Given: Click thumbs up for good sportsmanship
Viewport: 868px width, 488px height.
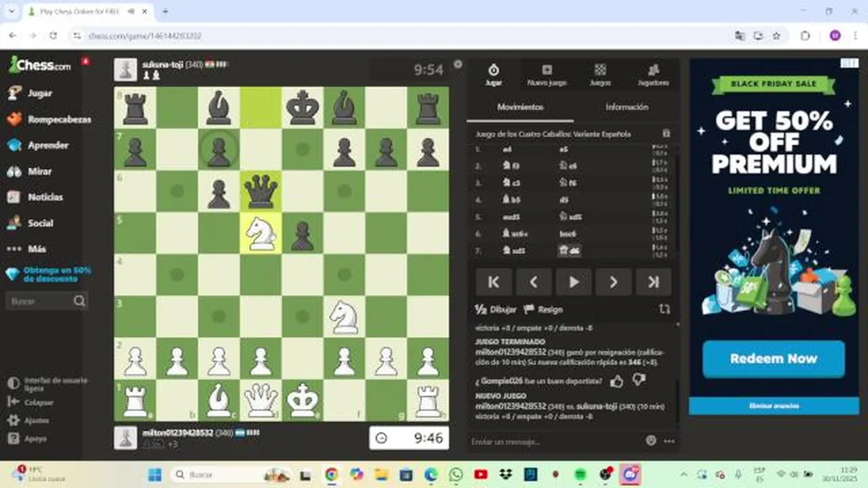Looking at the screenshot, I should click(x=616, y=382).
